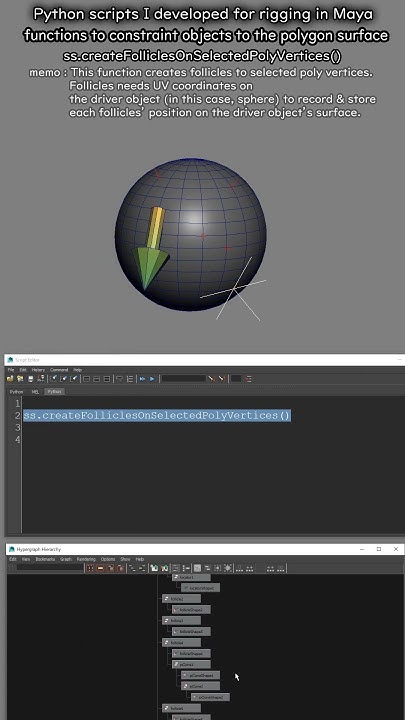The image size is (405, 720).
Task: Click the Hypergraph toolbar text input field
Action: [x=50, y=568]
